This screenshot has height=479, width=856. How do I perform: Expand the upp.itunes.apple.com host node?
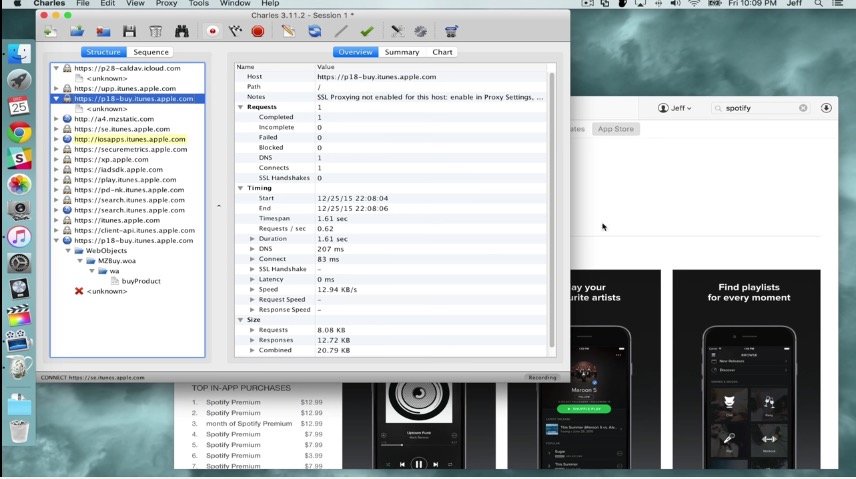[56, 88]
